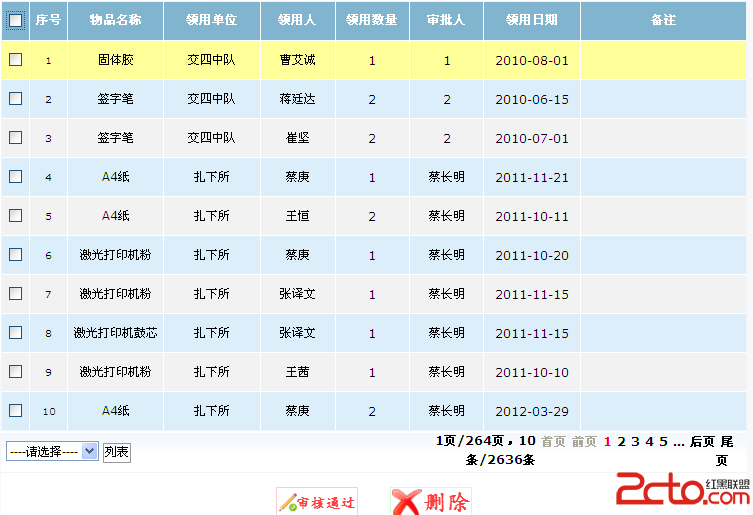Click the 领用日期 column header

click(x=532, y=20)
